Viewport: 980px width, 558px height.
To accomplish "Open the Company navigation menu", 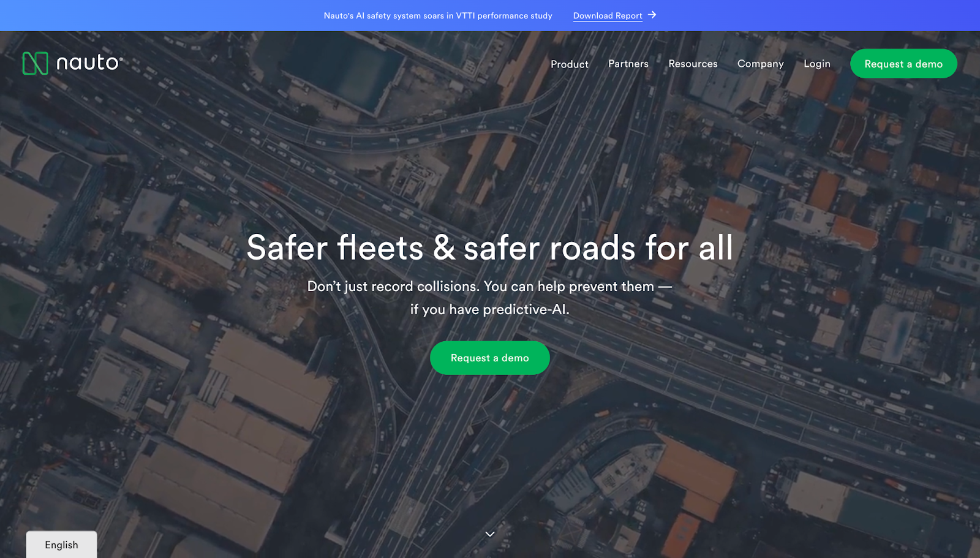I will tap(760, 64).
